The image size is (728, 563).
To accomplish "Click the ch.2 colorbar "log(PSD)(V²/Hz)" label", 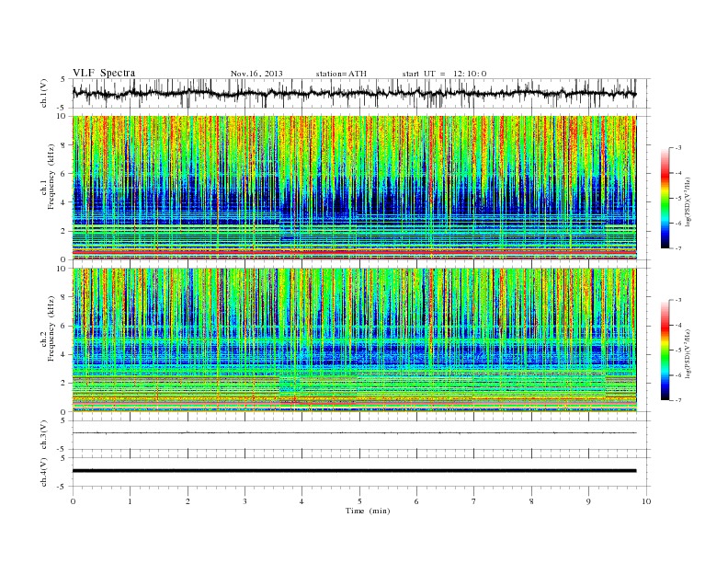I will point(688,353).
